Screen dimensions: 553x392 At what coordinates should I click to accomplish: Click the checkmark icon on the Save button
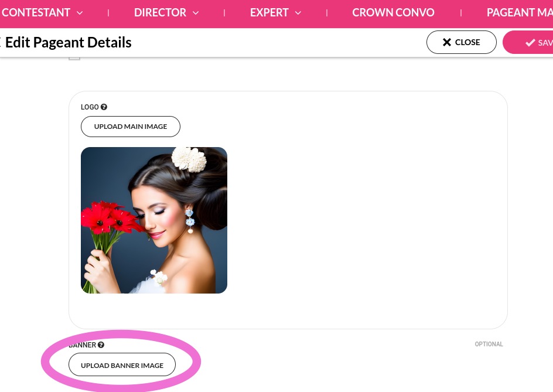coord(530,43)
